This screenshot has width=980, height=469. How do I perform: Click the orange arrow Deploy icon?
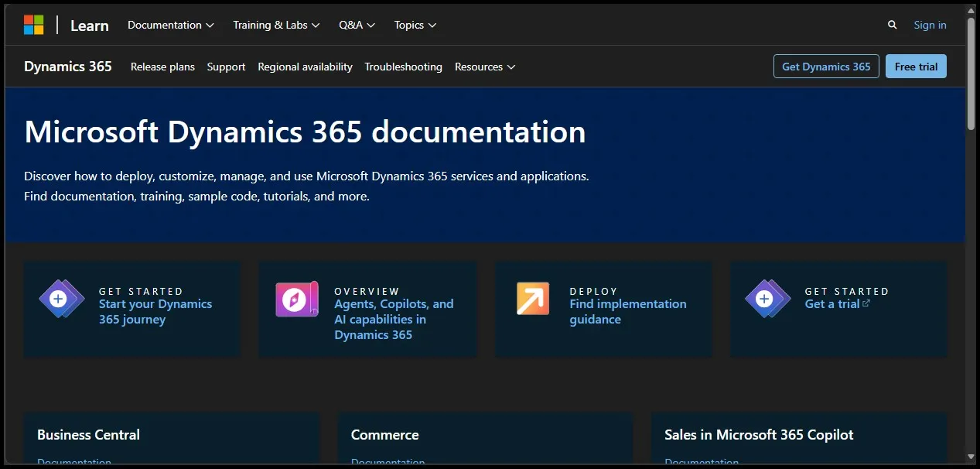533,299
